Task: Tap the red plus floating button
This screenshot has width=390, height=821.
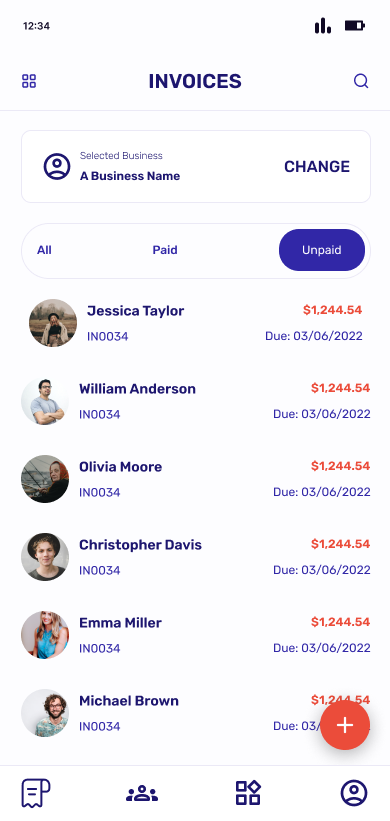Action: pyautogui.click(x=345, y=725)
